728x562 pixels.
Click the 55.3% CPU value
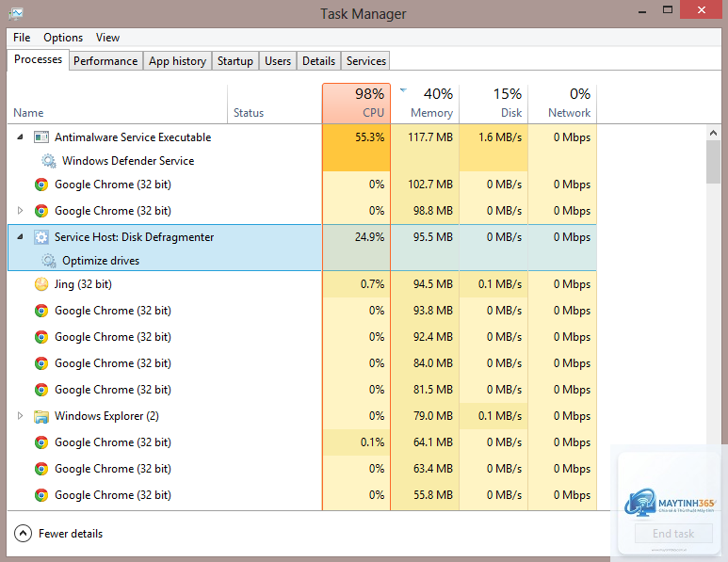click(x=369, y=137)
